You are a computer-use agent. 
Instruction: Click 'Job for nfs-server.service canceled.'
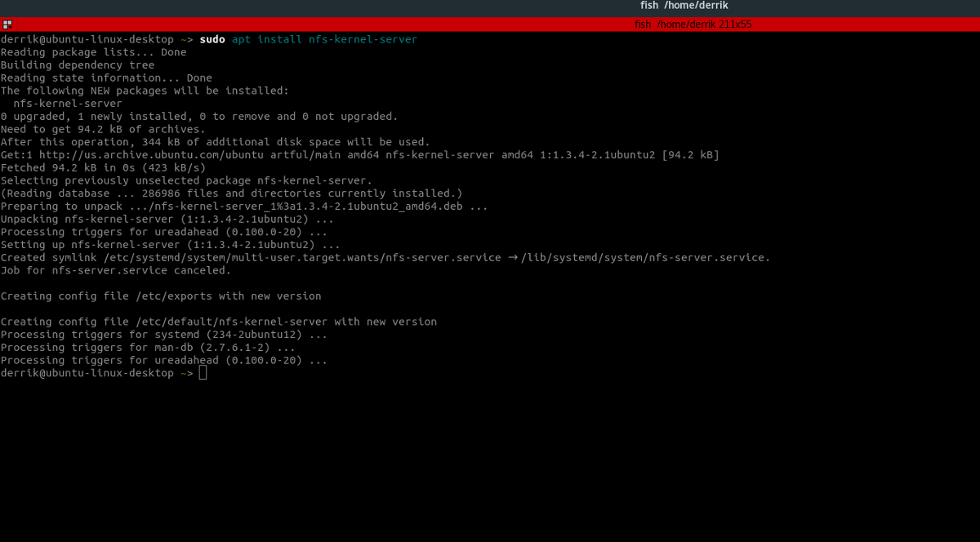pyautogui.click(x=117, y=270)
